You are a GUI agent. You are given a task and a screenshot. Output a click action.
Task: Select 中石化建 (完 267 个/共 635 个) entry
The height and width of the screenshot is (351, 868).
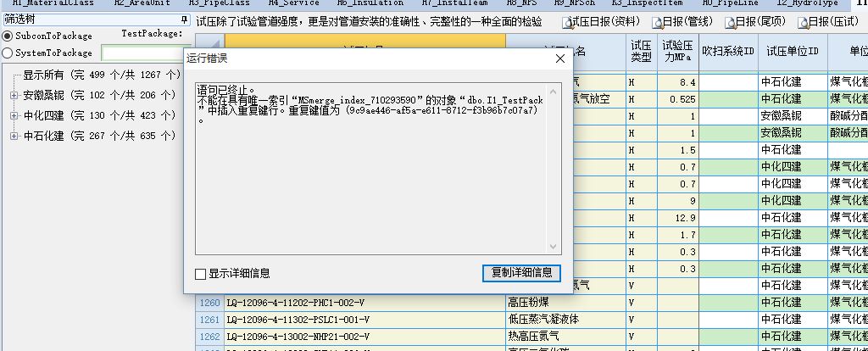tap(99, 136)
